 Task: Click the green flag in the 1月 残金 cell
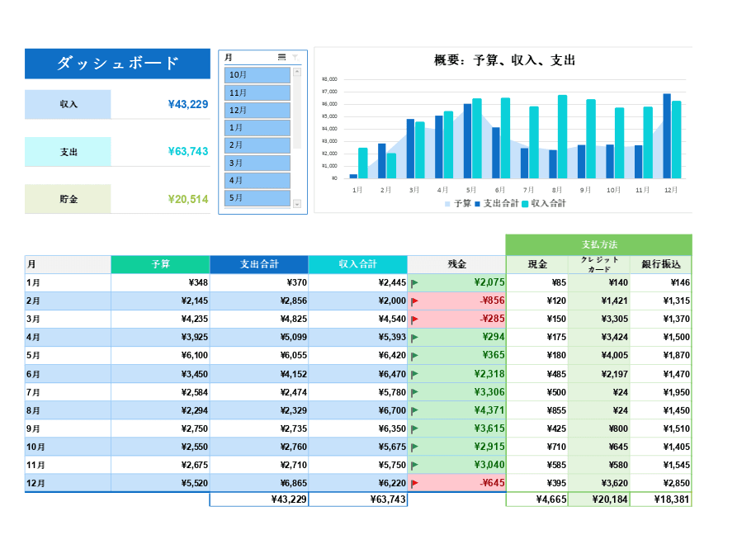click(414, 283)
